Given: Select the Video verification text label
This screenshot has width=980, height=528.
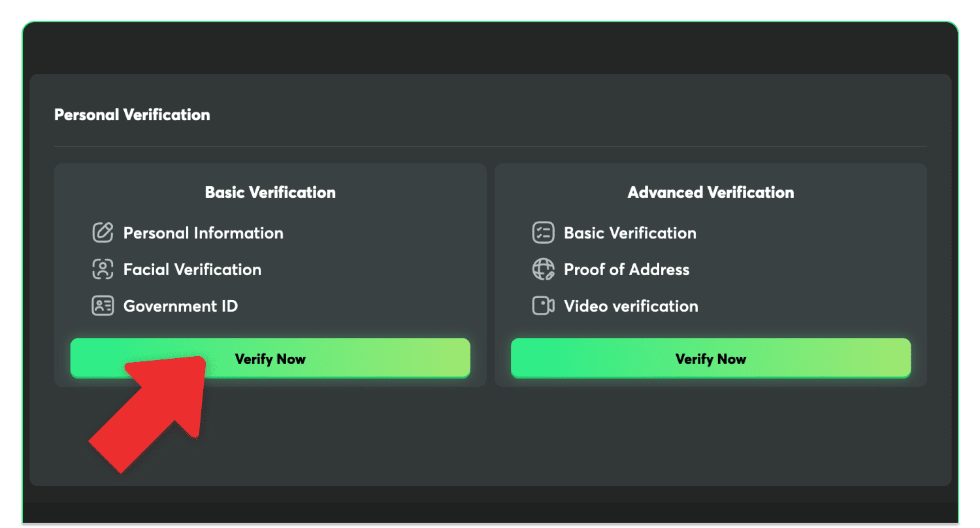Looking at the screenshot, I should click(x=631, y=306).
